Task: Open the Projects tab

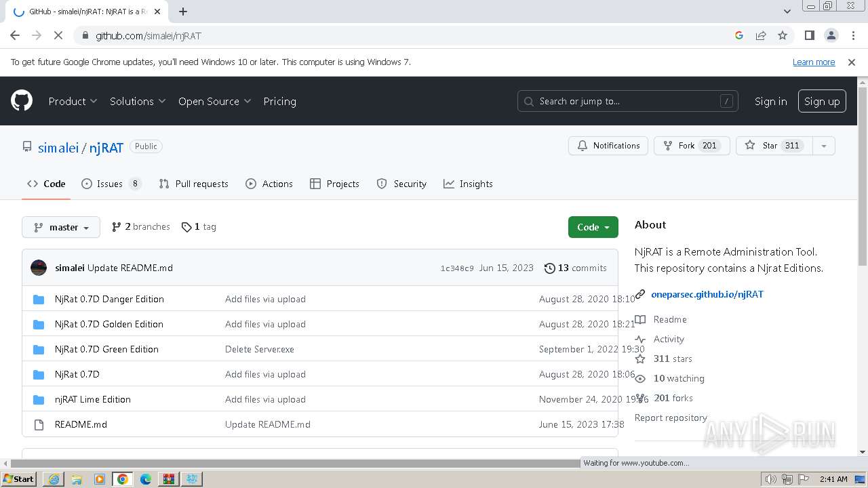Action: pos(334,184)
